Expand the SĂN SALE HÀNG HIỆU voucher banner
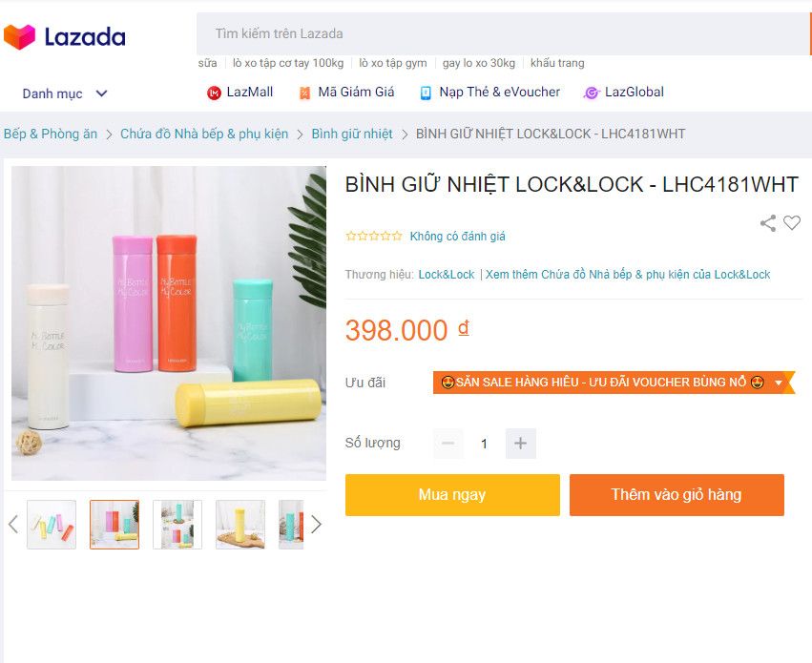This screenshot has height=663, width=812. 779,383
